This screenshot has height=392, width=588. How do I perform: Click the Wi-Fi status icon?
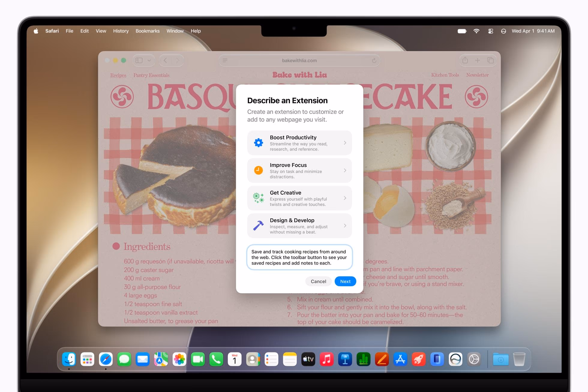tap(476, 31)
